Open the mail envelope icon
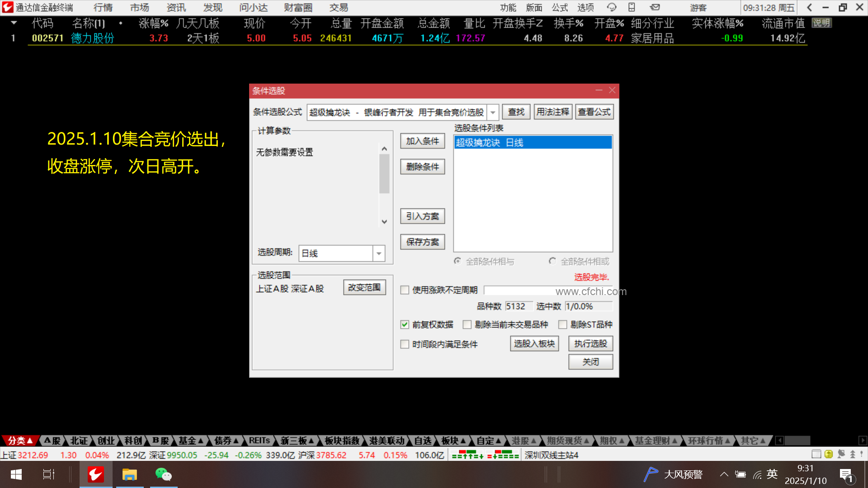The width and height of the screenshot is (868, 488). point(655,7)
